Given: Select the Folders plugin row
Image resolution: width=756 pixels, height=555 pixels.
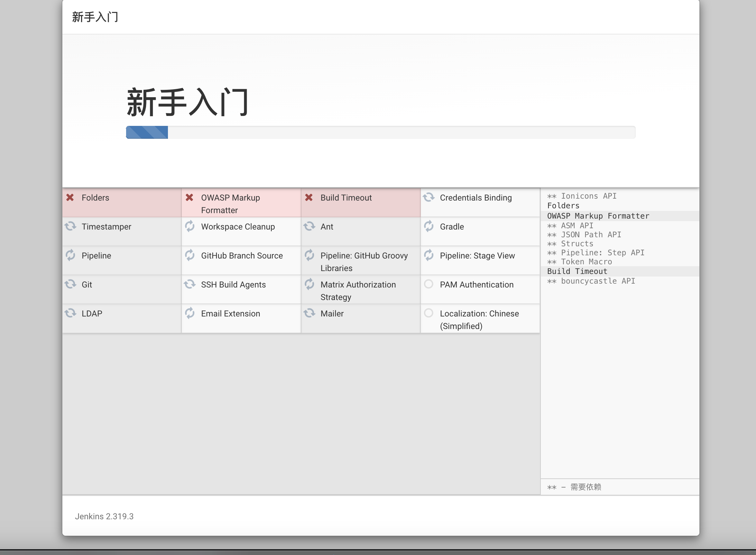Looking at the screenshot, I should pos(95,198).
